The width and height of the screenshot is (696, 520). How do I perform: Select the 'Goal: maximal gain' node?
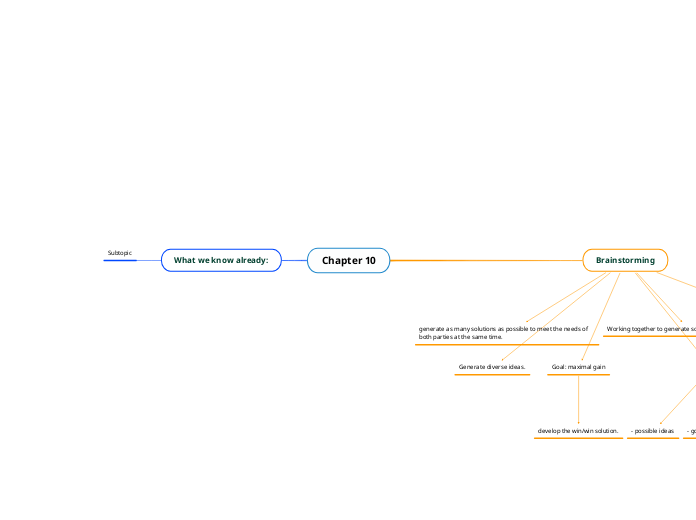pyautogui.click(x=578, y=367)
